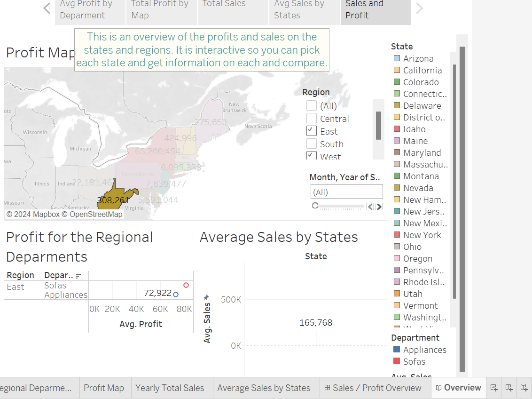Step to next month with forward arrow
The height and width of the screenshot is (399, 532).
(x=379, y=207)
